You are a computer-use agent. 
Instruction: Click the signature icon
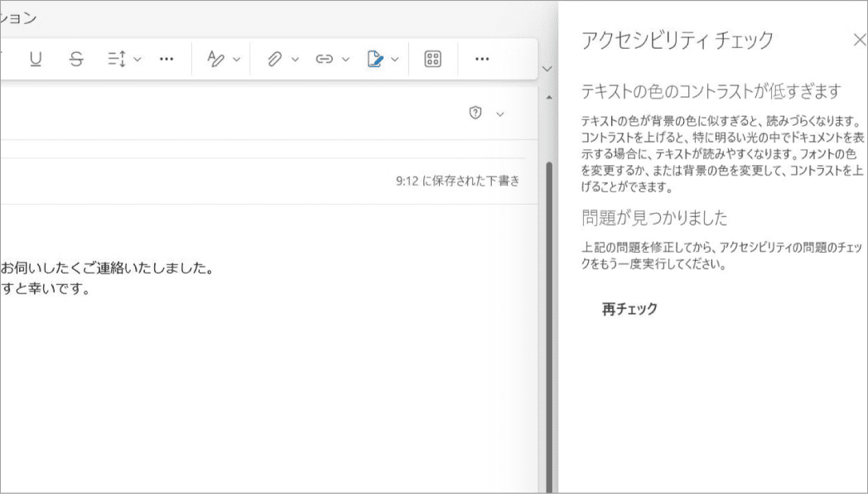(x=374, y=59)
